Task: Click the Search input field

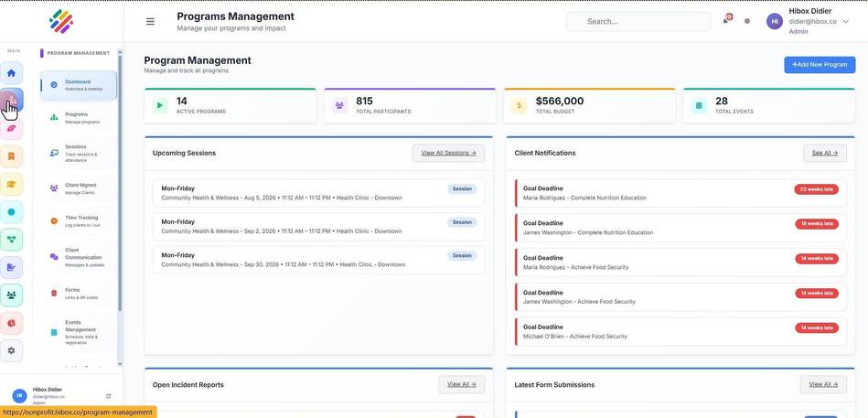Action: pyautogui.click(x=638, y=22)
